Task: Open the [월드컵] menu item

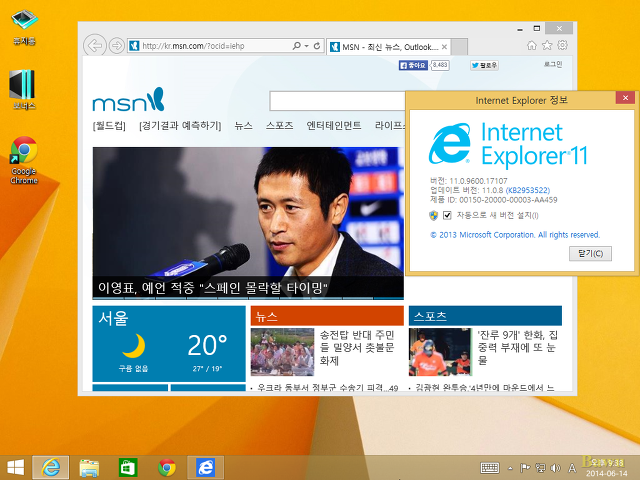Action: click(x=109, y=126)
